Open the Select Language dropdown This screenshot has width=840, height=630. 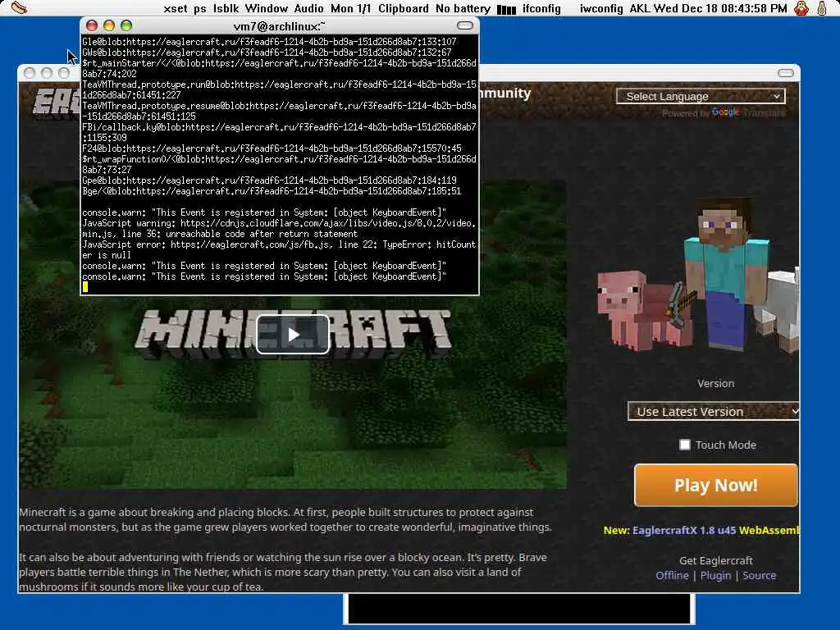pyautogui.click(x=701, y=97)
